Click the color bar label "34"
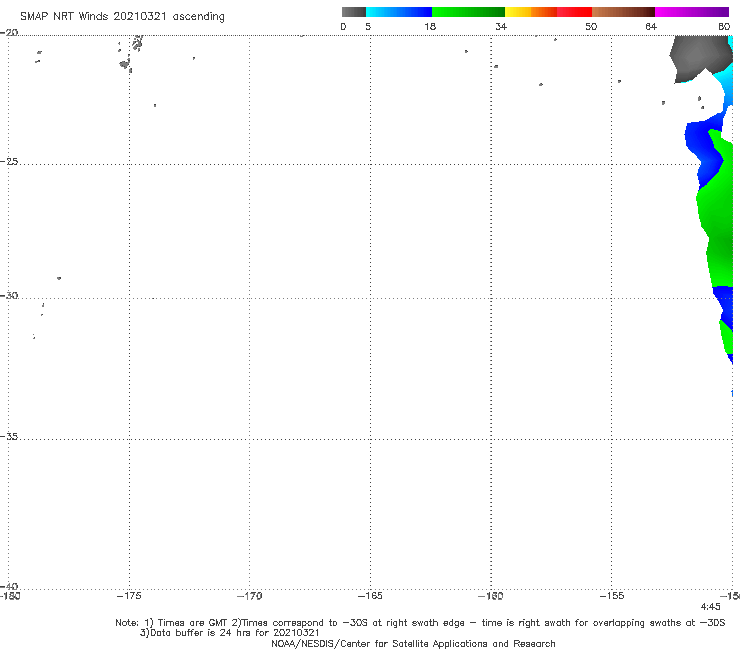 click(x=501, y=26)
